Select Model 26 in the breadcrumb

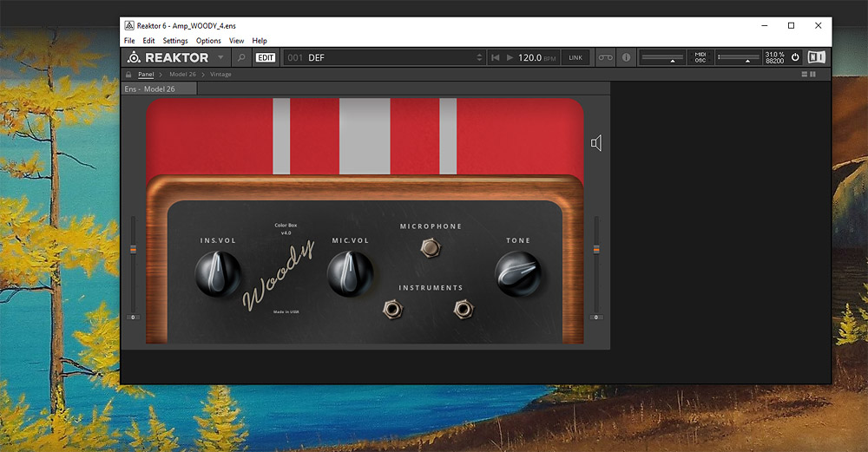(182, 75)
